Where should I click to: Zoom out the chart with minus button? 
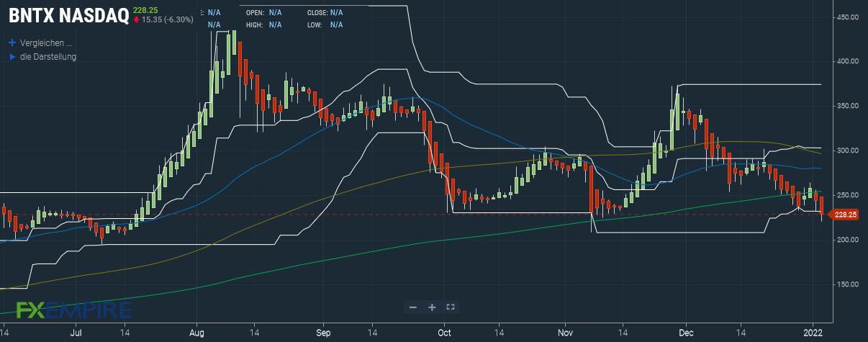pos(412,307)
